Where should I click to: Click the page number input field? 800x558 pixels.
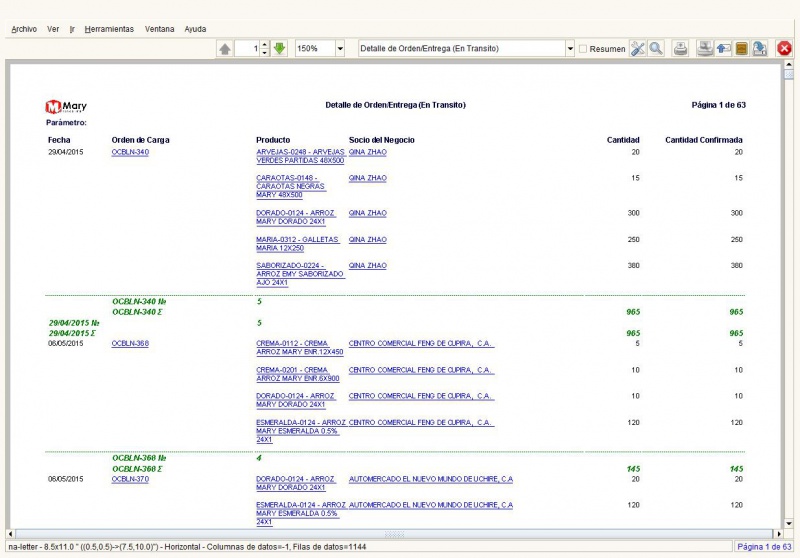(247, 48)
